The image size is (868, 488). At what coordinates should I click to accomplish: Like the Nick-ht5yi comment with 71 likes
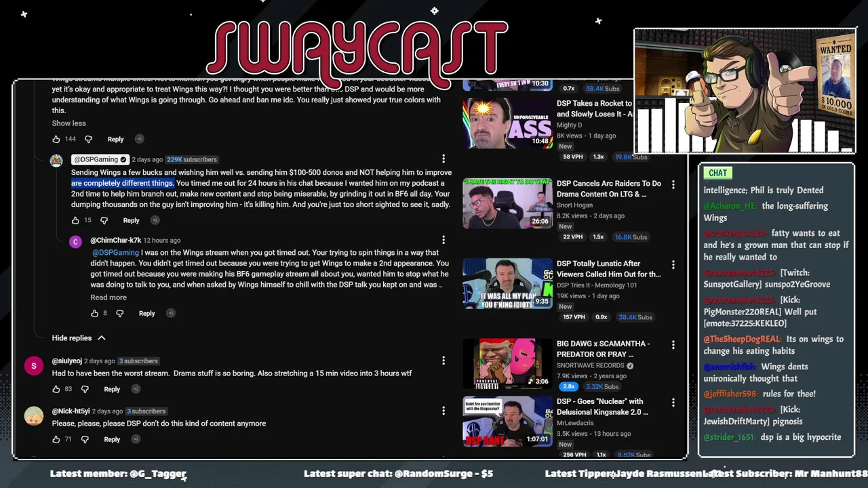(x=56, y=439)
